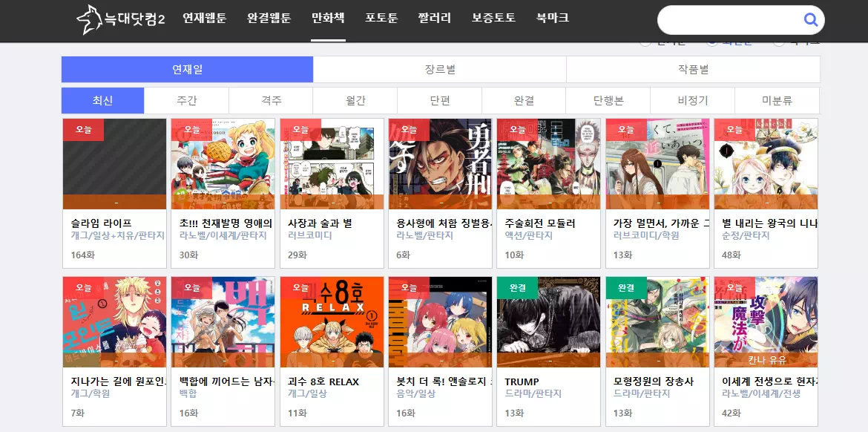This screenshot has height=432, width=868.
Task: Open the 슬라임 라이프 title link
Action: pos(102,223)
